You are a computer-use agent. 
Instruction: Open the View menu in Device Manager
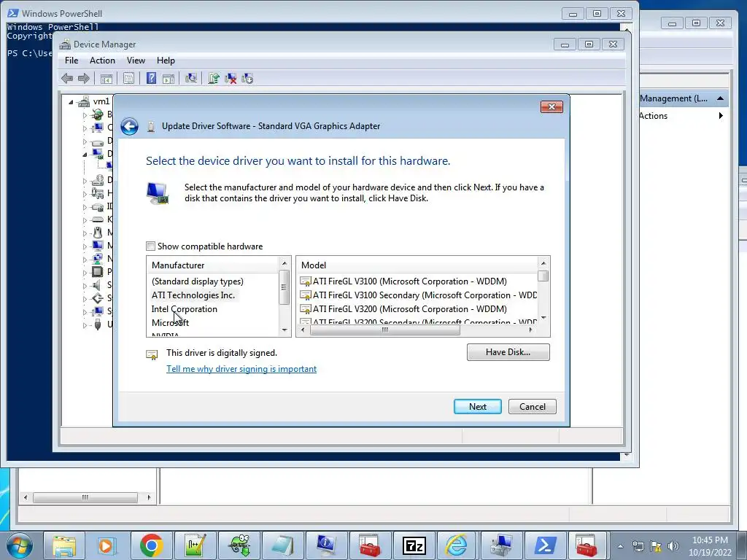(136, 61)
